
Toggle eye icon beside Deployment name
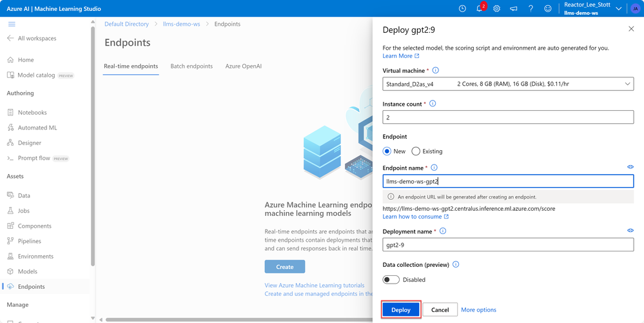(x=630, y=231)
